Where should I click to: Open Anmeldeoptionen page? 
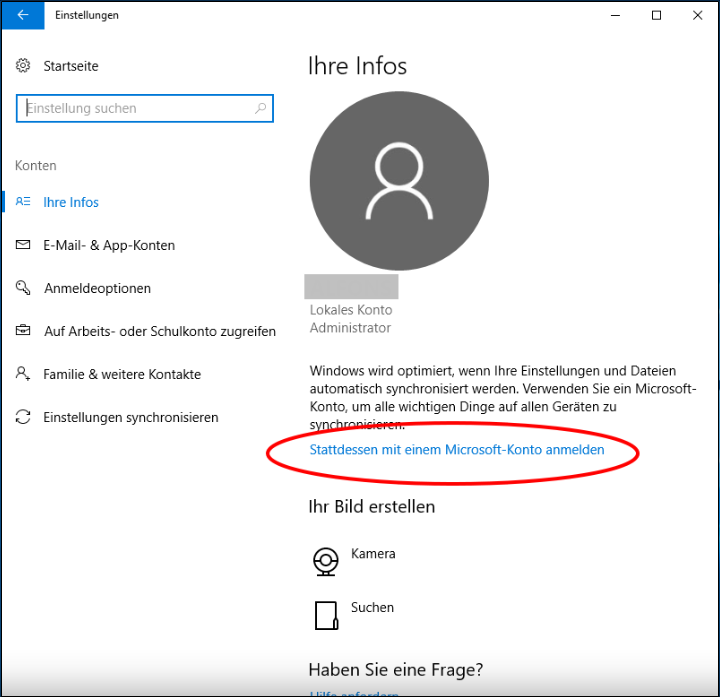pyautogui.click(x=97, y=288)
